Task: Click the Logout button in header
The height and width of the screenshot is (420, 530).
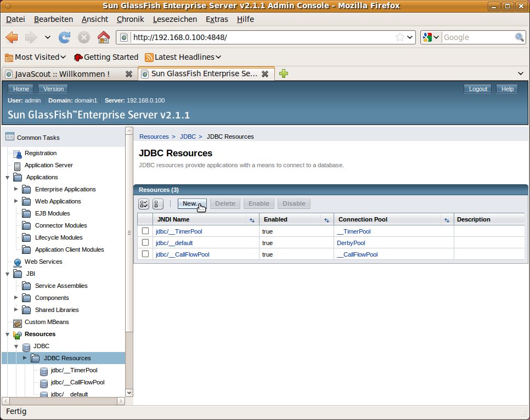Action: (478, 89)
